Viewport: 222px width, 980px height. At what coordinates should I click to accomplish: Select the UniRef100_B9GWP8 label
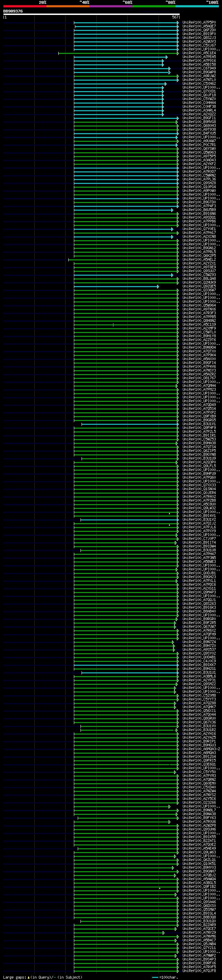pos(199,72)
